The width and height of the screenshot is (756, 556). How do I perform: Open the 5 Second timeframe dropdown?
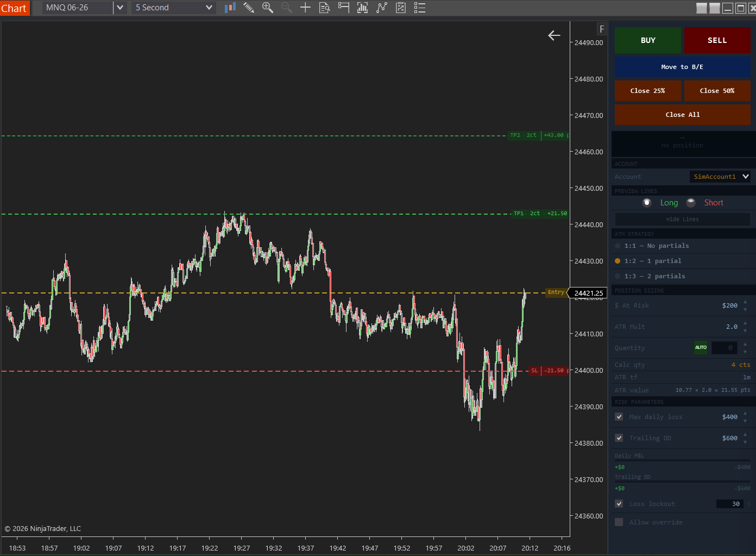pyautogui.click(x=209, y=8)
